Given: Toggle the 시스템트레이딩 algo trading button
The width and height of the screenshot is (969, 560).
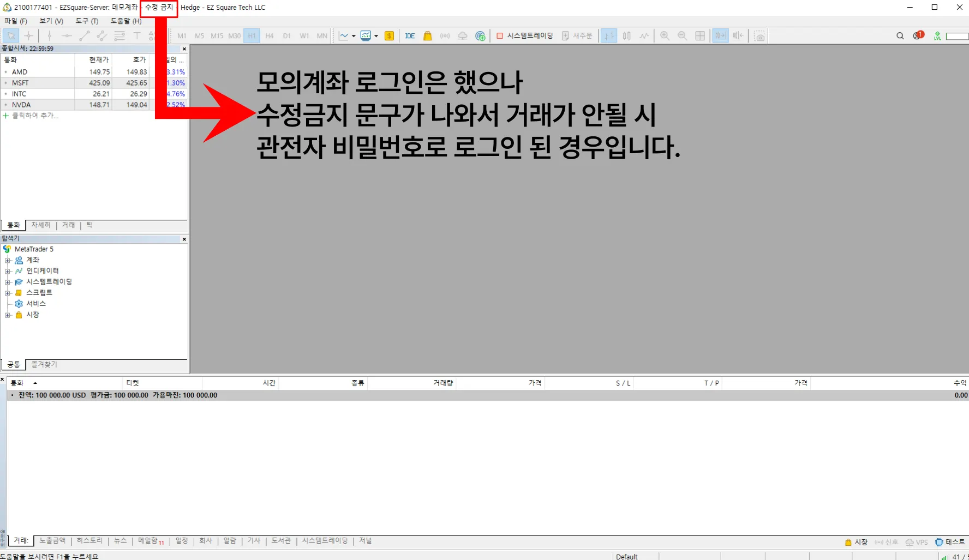Looking at the screenshot, I should [x=524, y=36].
